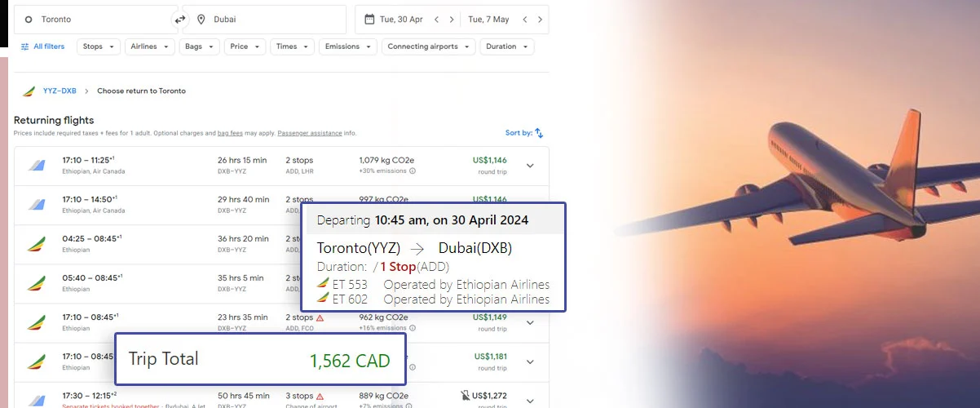Click the 889 kg CO2e emissions value
The image size is (980, 408).
pyautogui.click(x=383, y=396)
